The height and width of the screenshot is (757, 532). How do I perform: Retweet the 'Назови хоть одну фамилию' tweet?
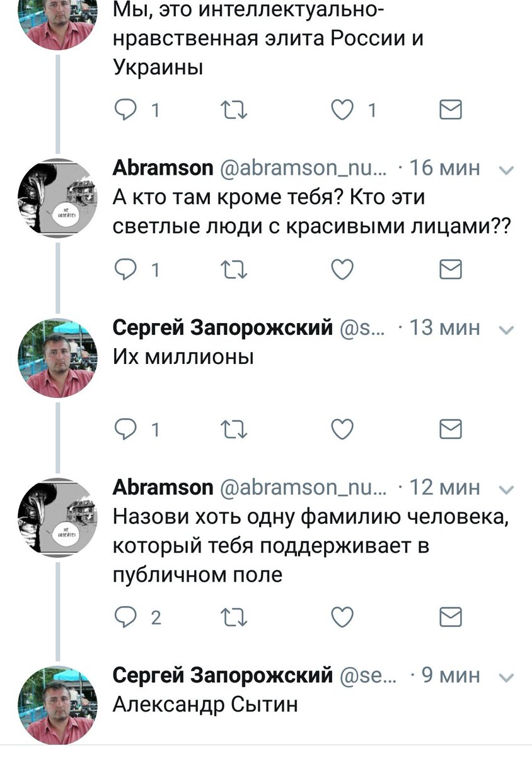click(x=235, y=616)
